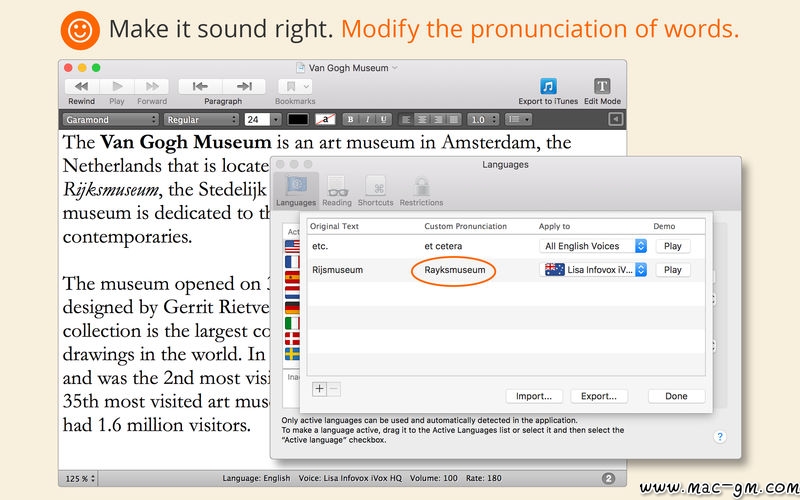Align text left
Image resolution: width=800 pixels, height=500 pixels.
pos(406,119)
